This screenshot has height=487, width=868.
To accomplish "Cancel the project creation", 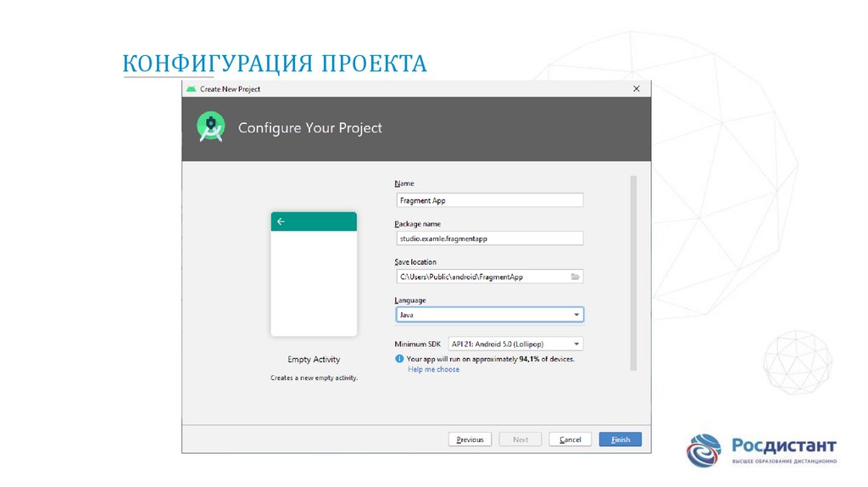I will (570, 439).
